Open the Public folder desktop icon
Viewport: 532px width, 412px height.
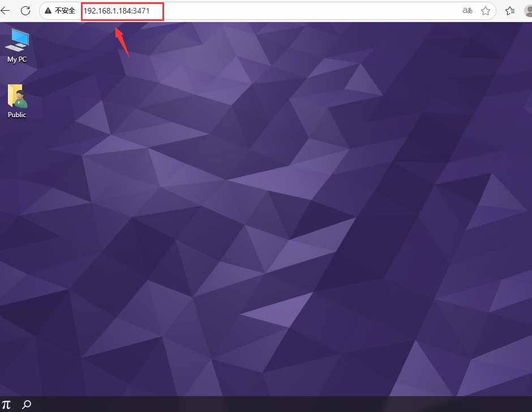[17, 101]
